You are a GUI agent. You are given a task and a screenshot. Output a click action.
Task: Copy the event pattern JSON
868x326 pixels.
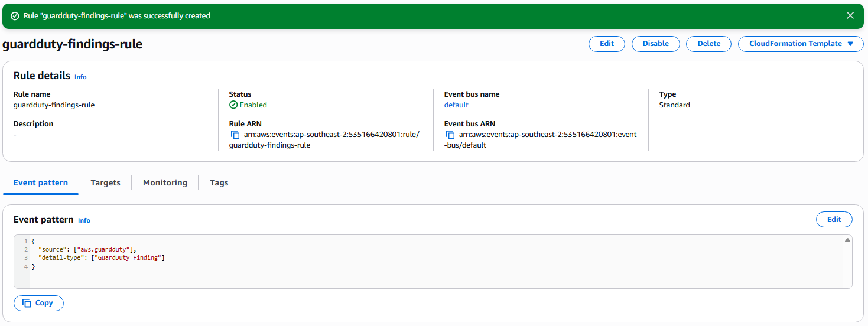pyautogui.click(x=38, y=303)
